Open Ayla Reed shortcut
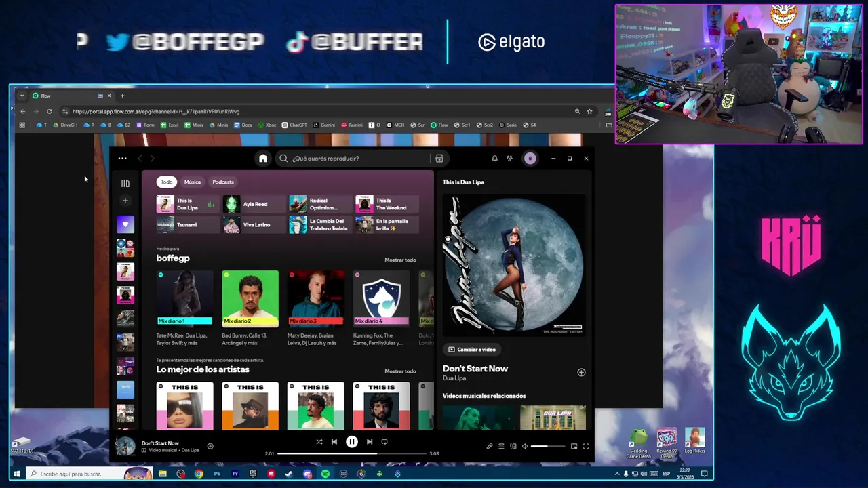868x488 pixels. [254, 204]
